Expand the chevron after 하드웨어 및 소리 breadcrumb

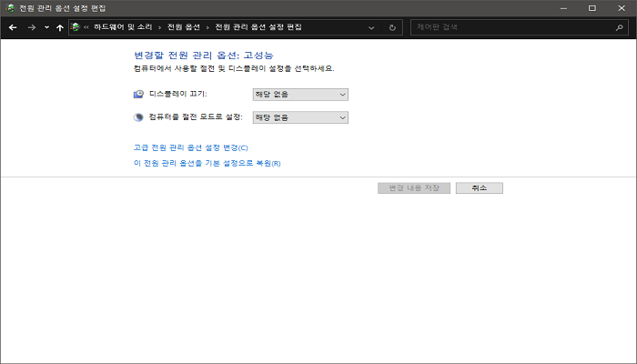(x=160, y=28)
